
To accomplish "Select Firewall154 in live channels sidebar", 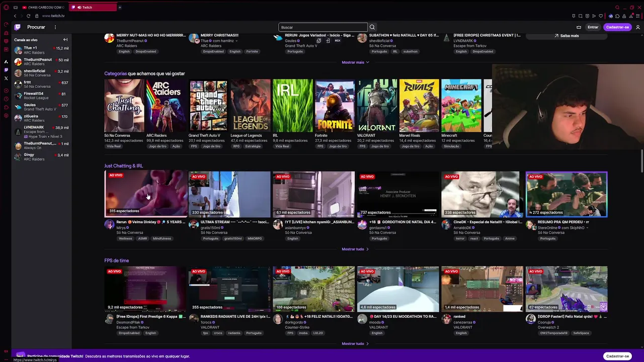I will (41, 96).
